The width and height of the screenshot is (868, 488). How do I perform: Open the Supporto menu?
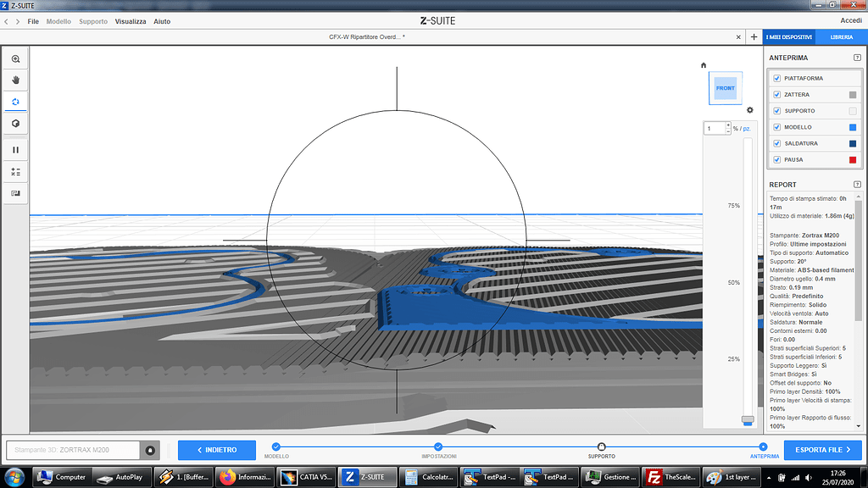tap(93, 21)
